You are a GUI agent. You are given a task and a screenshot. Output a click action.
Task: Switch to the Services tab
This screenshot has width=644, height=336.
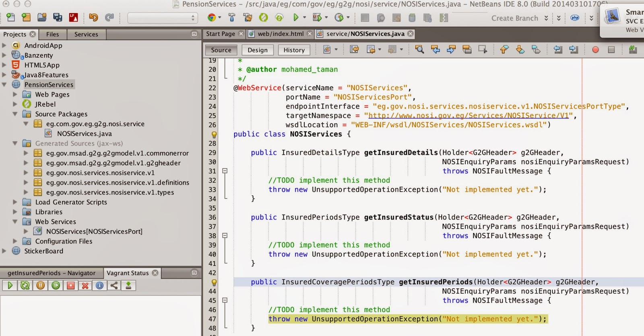coord(86,34)
